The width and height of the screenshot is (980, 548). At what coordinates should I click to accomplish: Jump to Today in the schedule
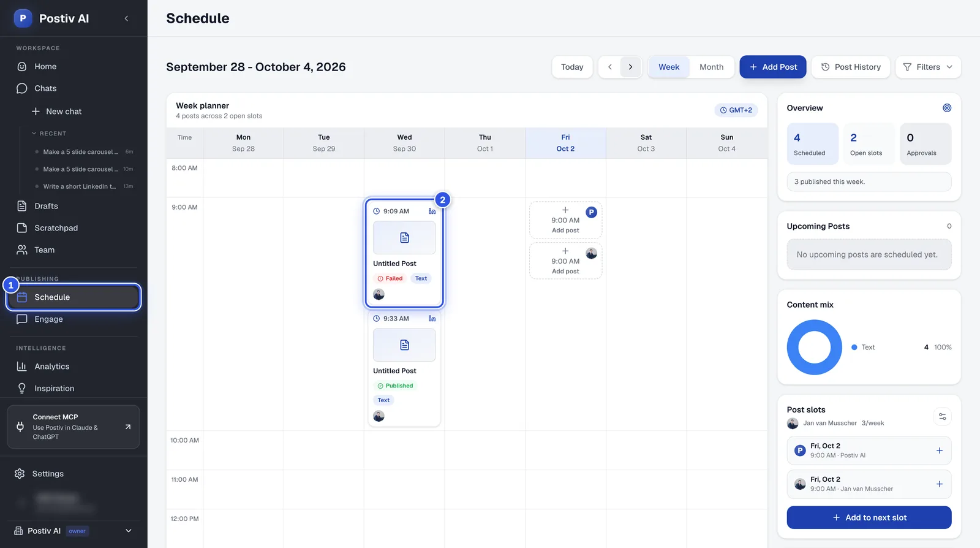[572, 67]
